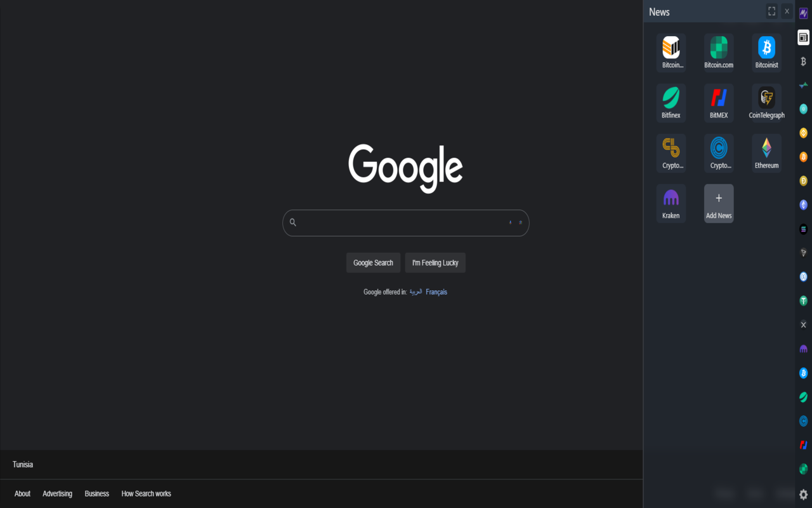The height and width of the screenshot is (508, 812).
Task: Open the Kraken tile in News panel
Action: (x=671, y=203)
